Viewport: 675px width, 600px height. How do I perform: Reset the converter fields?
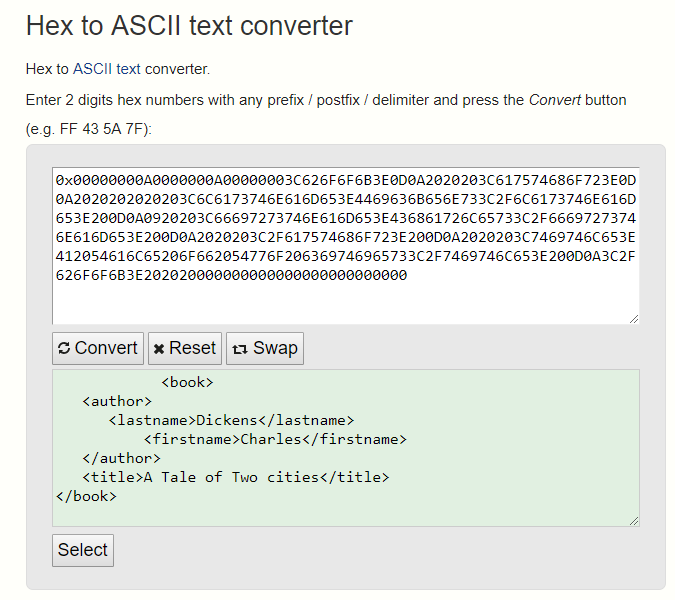185,348
